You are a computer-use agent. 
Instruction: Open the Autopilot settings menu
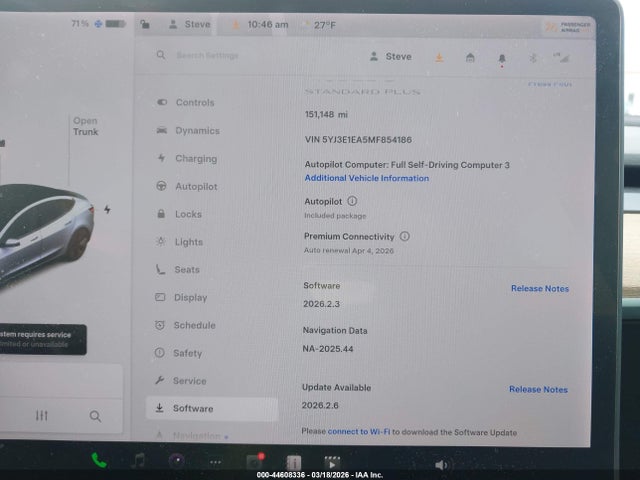[187, 187]
